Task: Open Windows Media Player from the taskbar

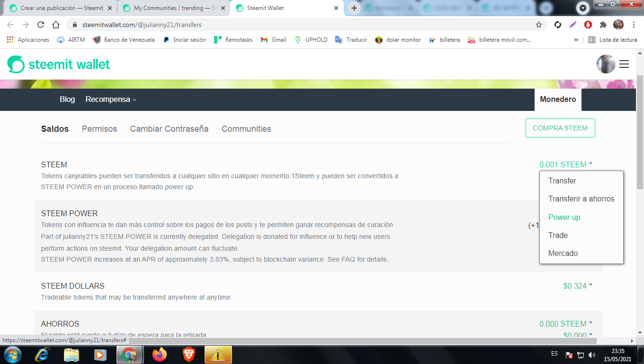Action: pos(100,355)
